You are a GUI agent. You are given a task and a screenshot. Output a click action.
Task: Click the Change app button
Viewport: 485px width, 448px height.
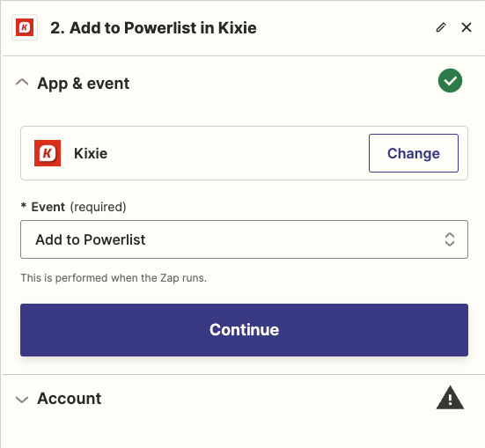[x=414, y=153]
